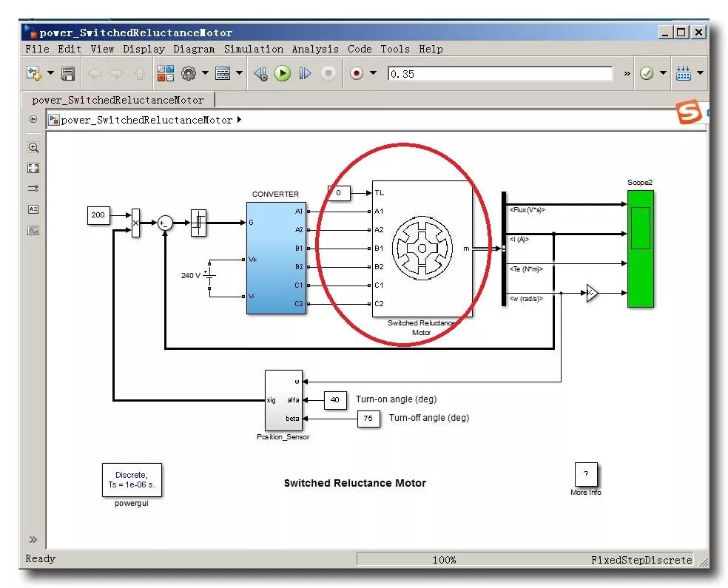This screenshot has width=728, height=588.
Task: Expand the Record button dropdown arrow
Action: [373, 73]
